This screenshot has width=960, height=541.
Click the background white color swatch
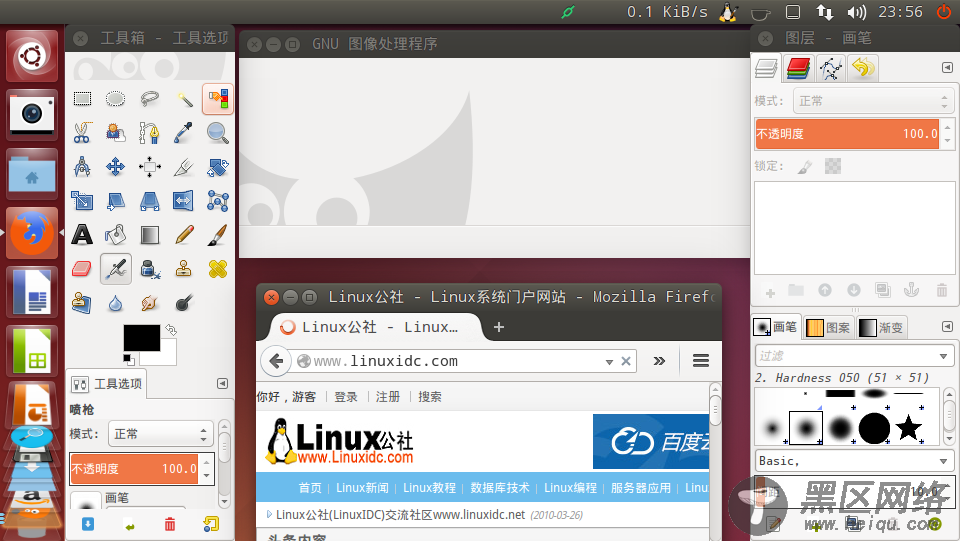coord(165,356)
